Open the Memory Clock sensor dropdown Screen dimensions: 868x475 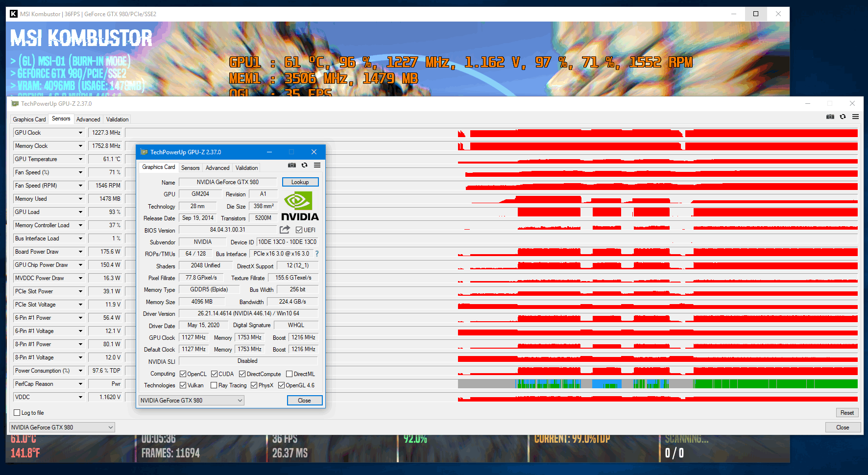[x=81, y=146]
